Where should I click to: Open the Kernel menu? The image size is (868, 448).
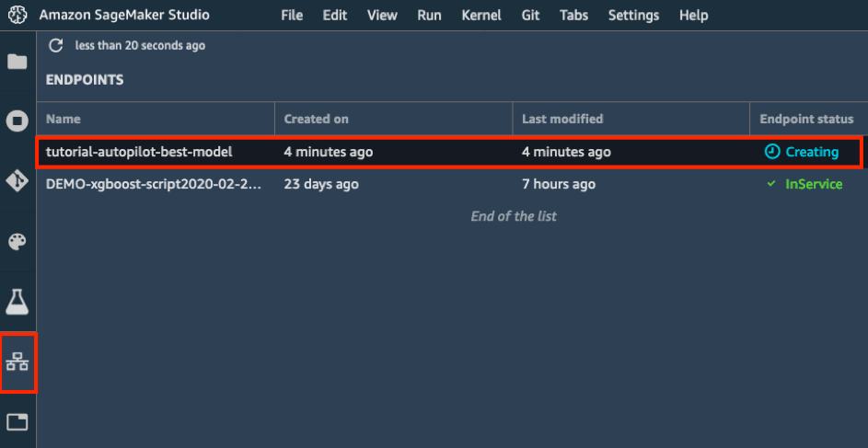(481, 15)
